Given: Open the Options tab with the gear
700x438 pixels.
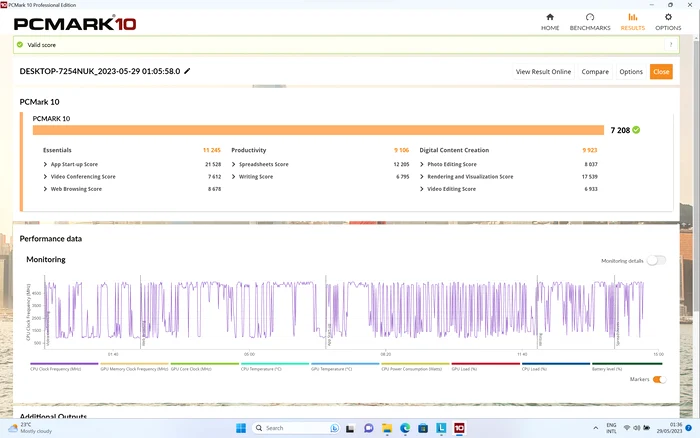Looking at the screenshot, I should point(668,22).
